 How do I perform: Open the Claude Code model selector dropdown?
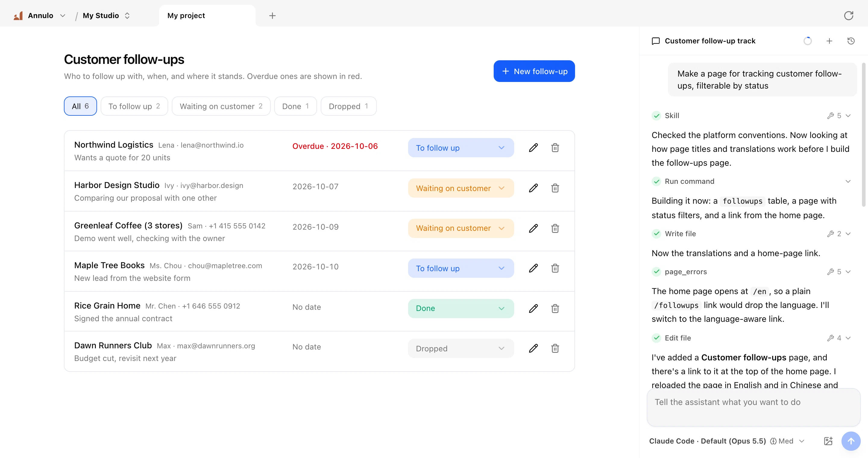[x=727, y=441]
